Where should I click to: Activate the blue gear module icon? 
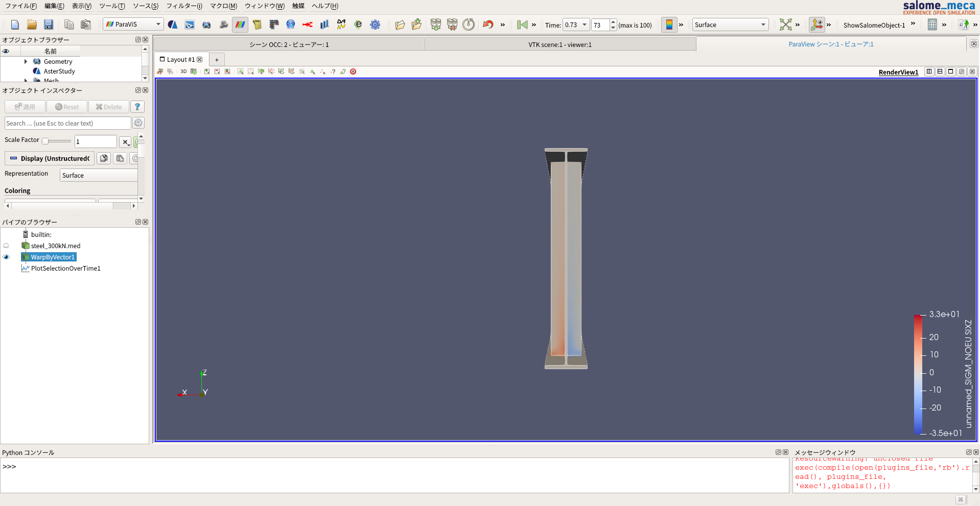[375, 25]
